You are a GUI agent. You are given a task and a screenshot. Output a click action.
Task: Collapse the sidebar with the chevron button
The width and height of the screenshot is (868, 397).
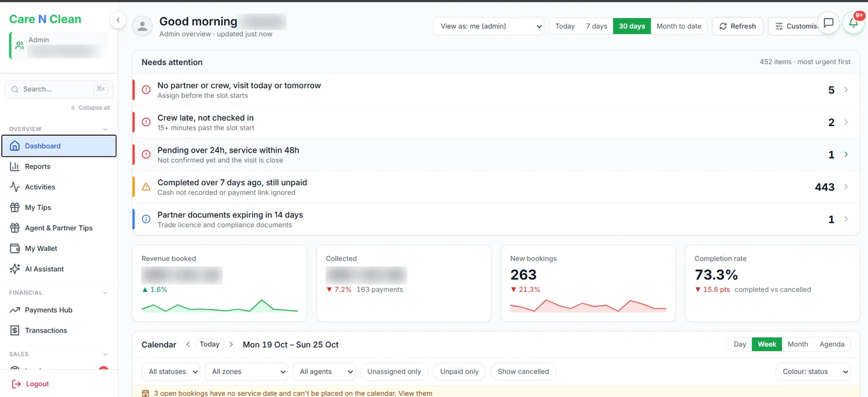coord(118,20)
